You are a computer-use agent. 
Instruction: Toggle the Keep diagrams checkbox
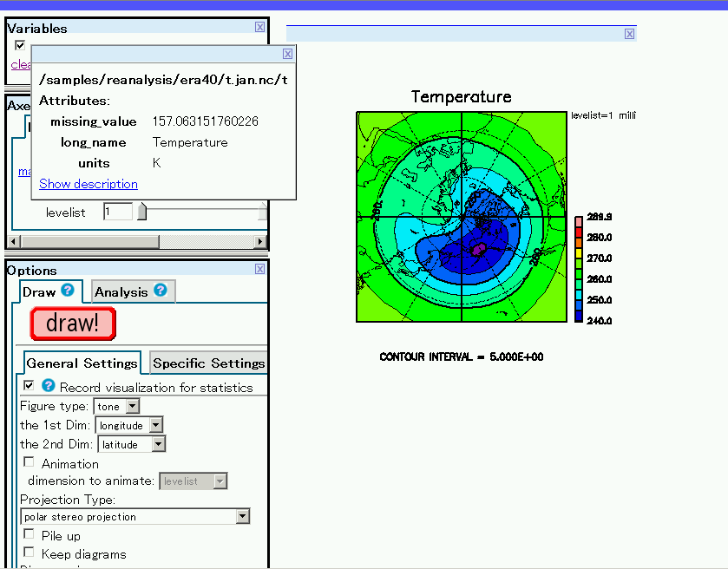(x=30, y=553)
